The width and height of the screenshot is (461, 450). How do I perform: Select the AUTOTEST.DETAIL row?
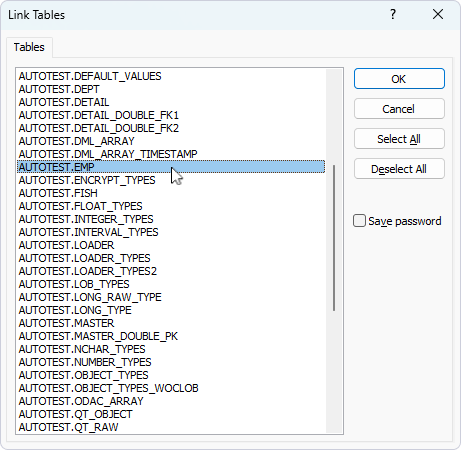tap(171, 102)
